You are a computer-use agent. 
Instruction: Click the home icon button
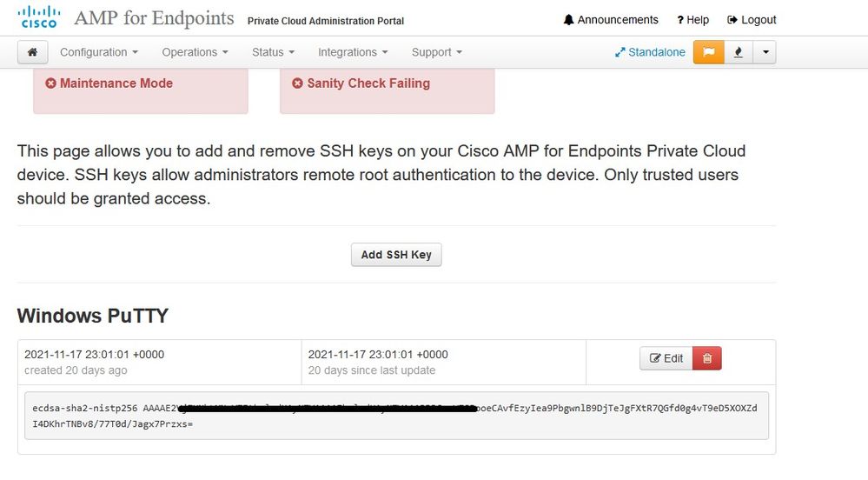click(x=32, y=52)
